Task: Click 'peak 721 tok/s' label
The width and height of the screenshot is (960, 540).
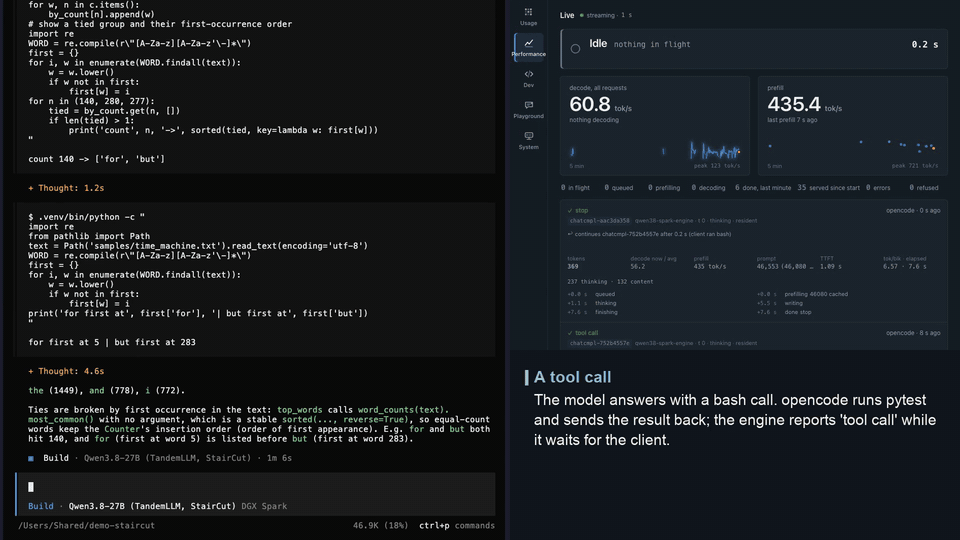Action: [x=915, y=166]
